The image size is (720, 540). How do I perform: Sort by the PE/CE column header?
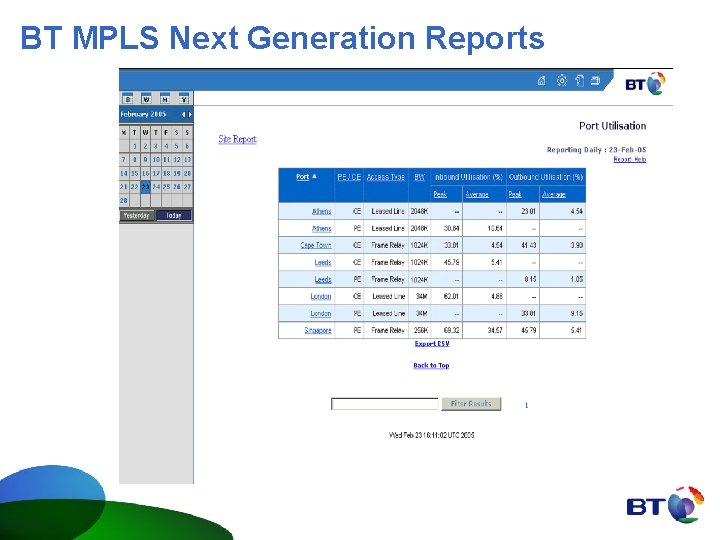(x=349, y=177)
